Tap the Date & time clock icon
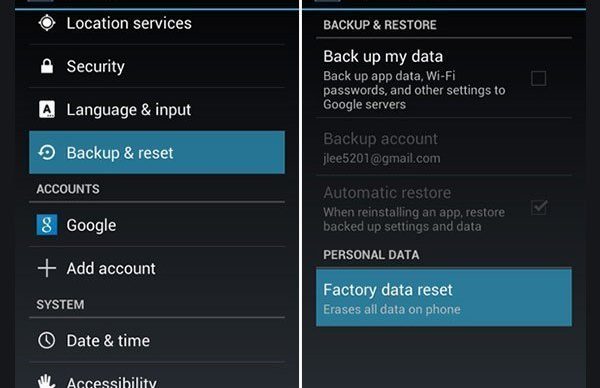This screenshot has width=600, height=388. [47, 340]
